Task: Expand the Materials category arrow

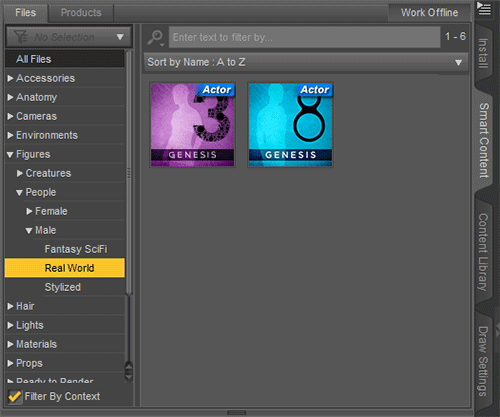Action: tap(10, 344)
